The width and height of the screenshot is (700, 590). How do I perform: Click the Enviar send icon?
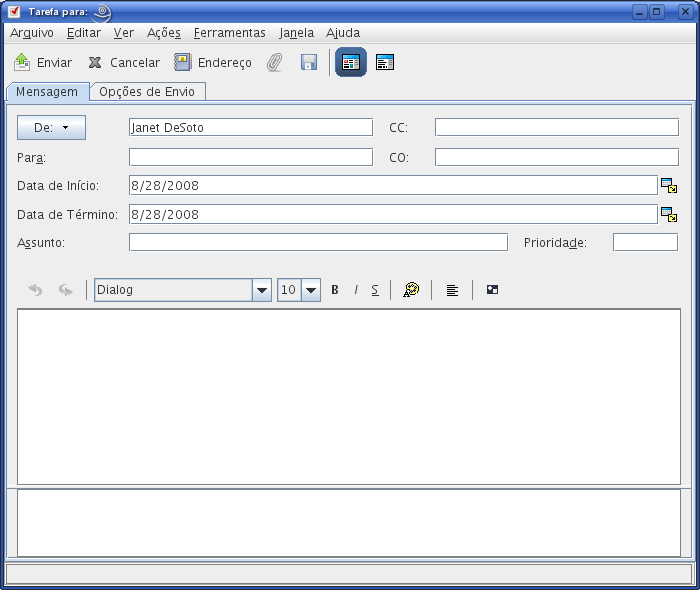tap(22, 62)
